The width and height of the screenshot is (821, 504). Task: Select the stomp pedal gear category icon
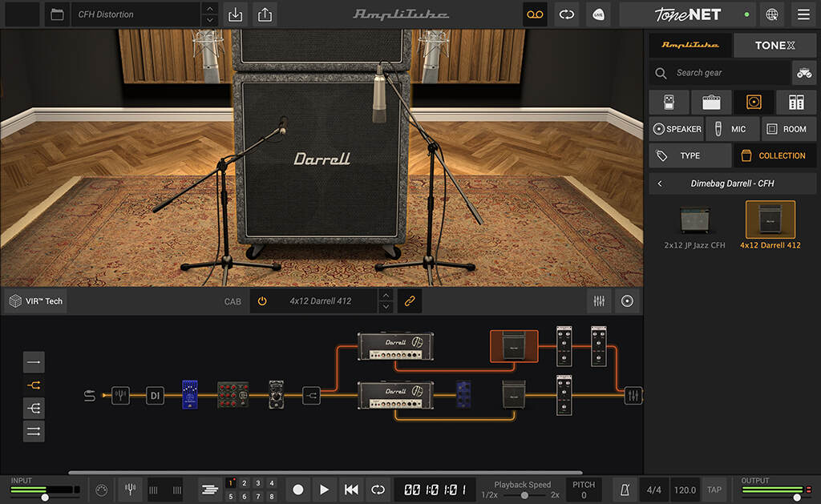pyautogui.click(x=669, y=102)
